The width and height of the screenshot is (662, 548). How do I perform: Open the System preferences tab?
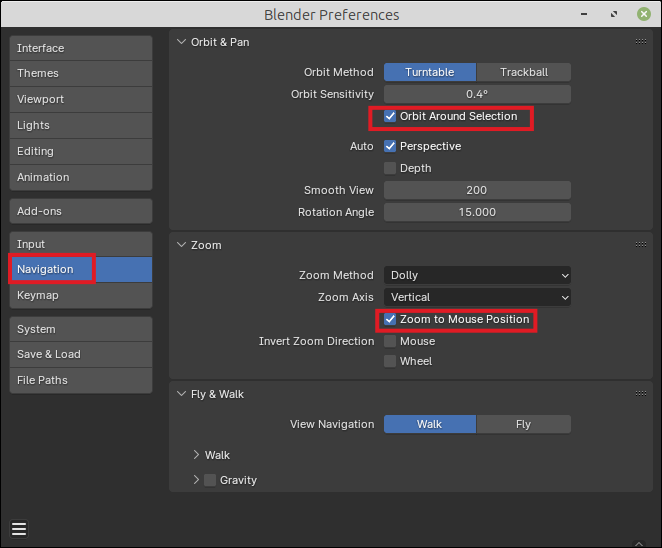point(81,329)
